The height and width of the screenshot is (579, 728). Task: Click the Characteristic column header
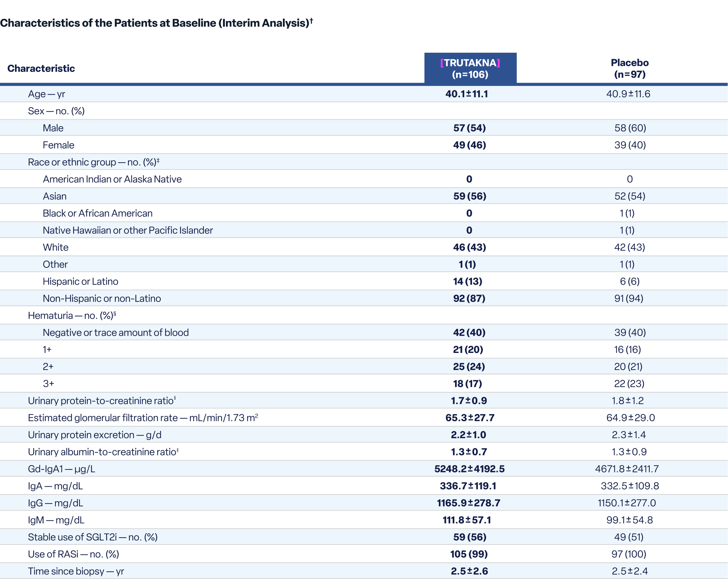(41, 69)
